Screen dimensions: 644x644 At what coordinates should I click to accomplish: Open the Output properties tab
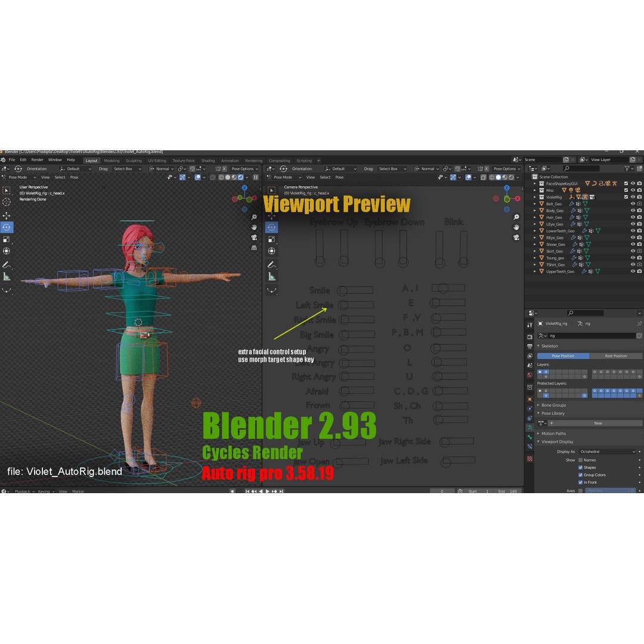tap(530, 346)
